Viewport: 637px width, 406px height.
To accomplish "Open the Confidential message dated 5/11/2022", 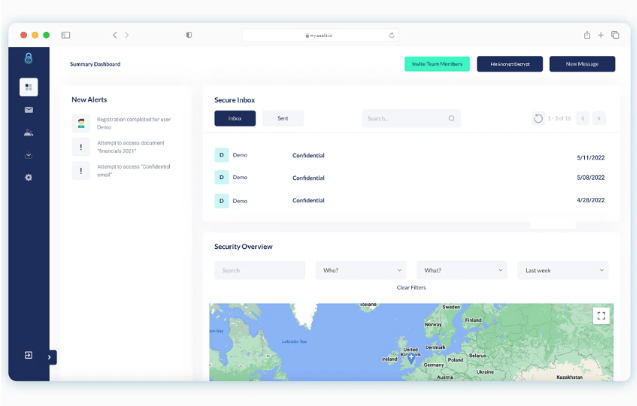I will point(308,156).
